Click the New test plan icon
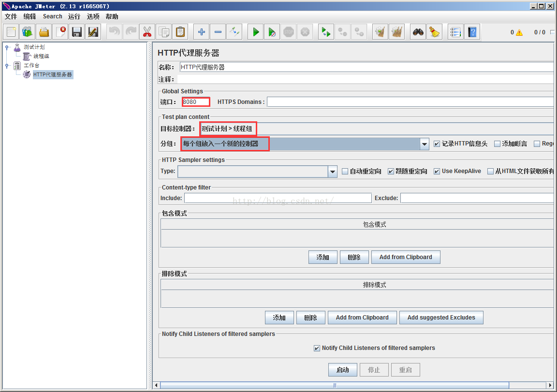557x392 pixels. 11,32
